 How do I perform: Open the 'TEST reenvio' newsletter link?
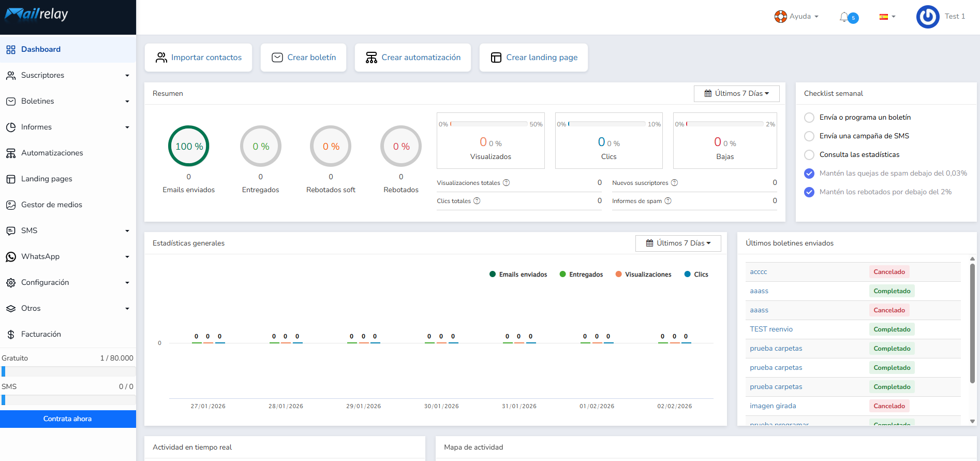tap(771, 329)
